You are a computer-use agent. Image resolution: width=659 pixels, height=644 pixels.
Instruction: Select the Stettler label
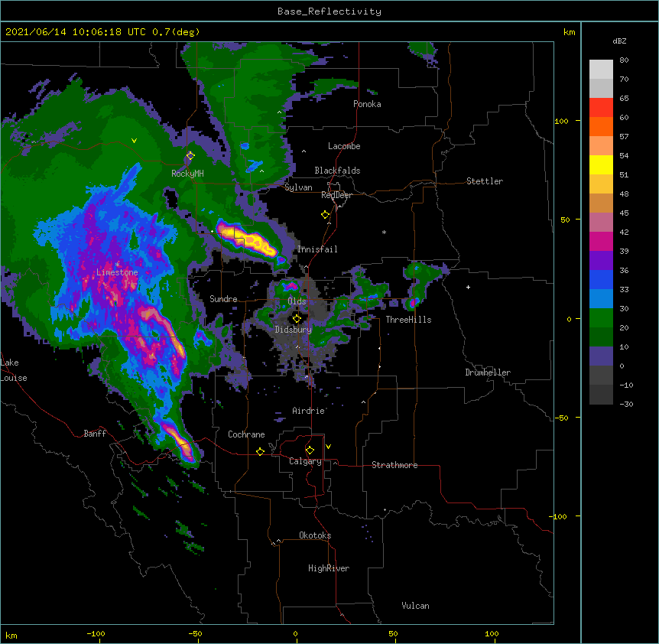coord(485,181)
